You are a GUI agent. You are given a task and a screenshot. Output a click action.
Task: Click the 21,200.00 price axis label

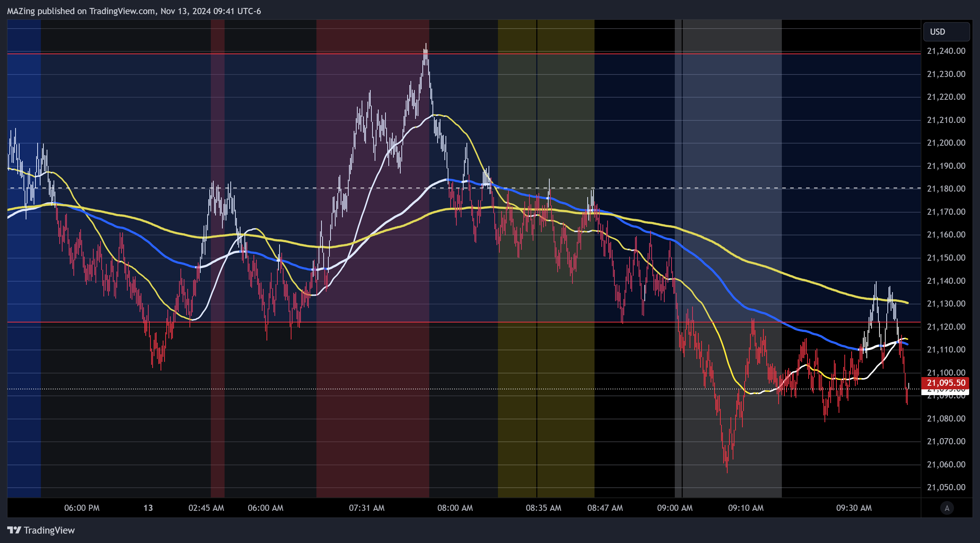click(x=946, y=142)
